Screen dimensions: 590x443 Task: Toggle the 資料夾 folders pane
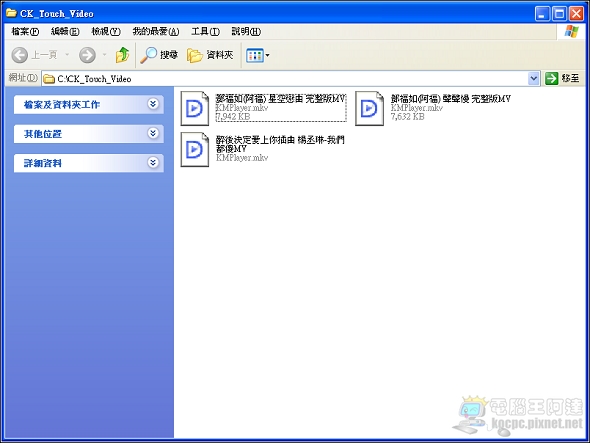coord(210,55)
